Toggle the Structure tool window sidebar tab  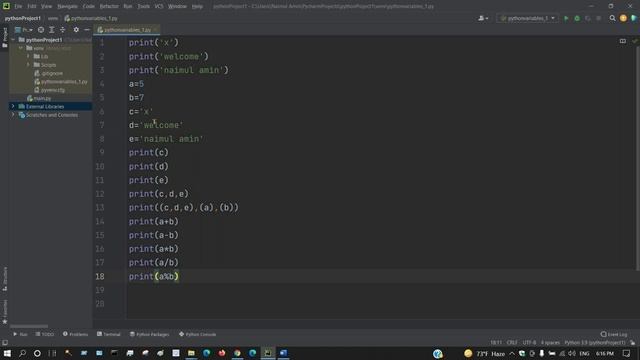pyautogui.click(x=4, y=279)
